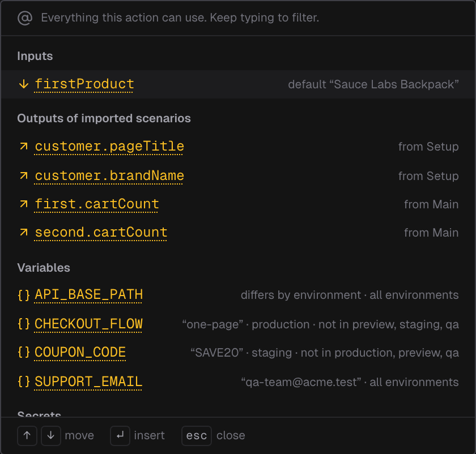The height and width of the screenshot is (454, 476).
Task: Click 'from Main' beside first.cartCount
Action: tap(431, 204)
